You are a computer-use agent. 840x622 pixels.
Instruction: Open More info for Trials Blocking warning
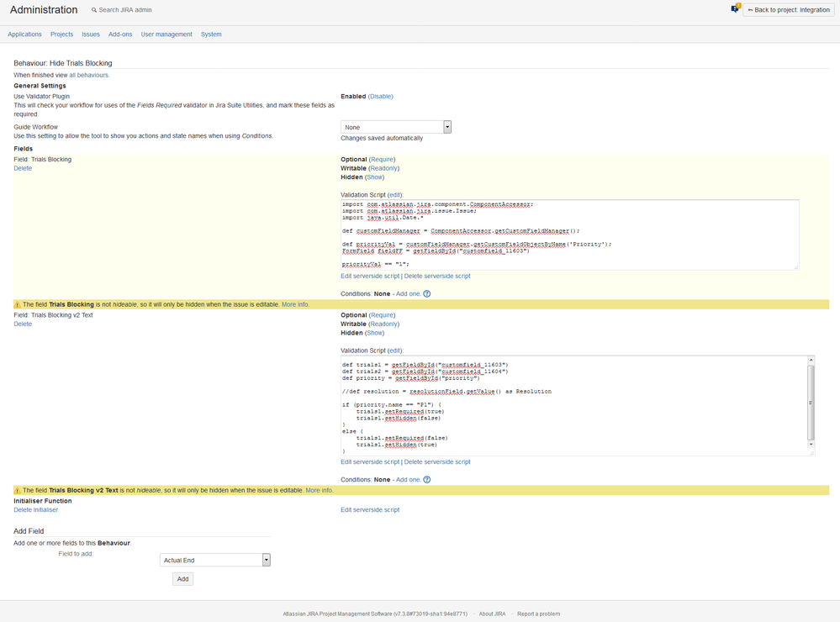295,304
